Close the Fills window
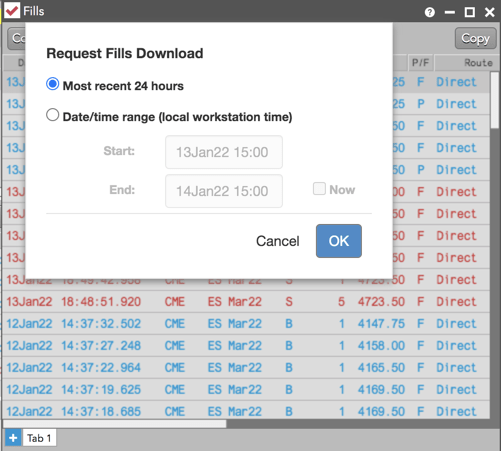501x451 pixels. pos(490,12)
